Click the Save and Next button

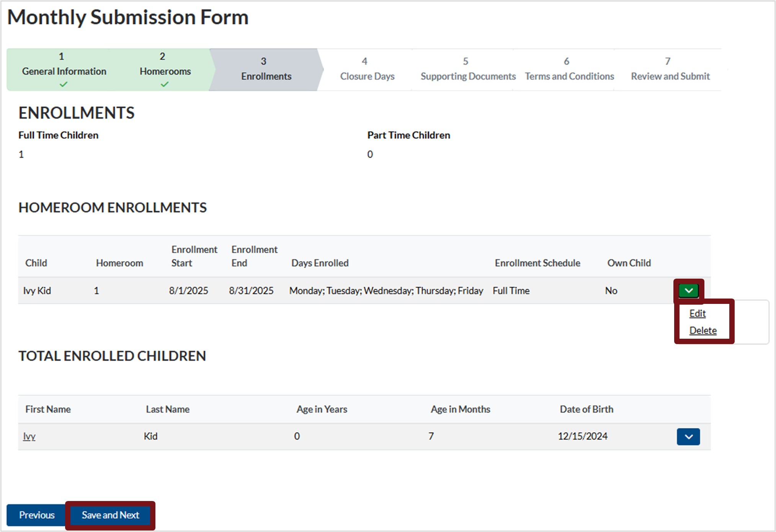(x=110, y=515)
